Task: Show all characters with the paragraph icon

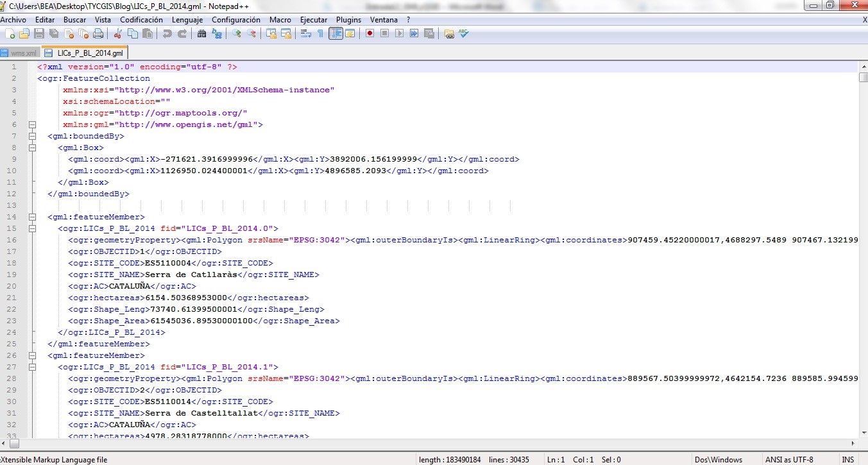Action: [x=319, y=33]
